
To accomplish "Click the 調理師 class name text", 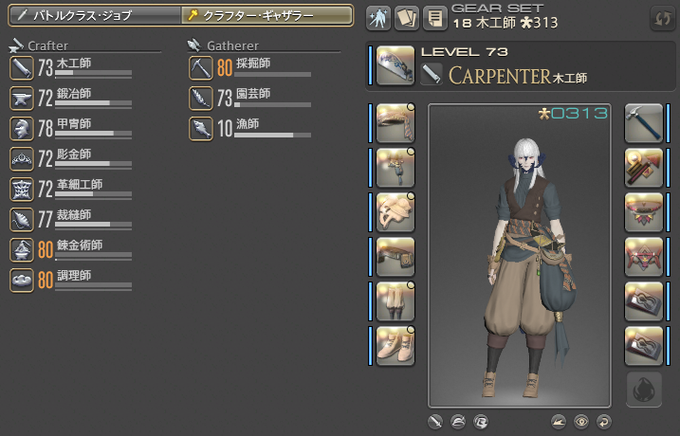I will [x=74, y=275].
